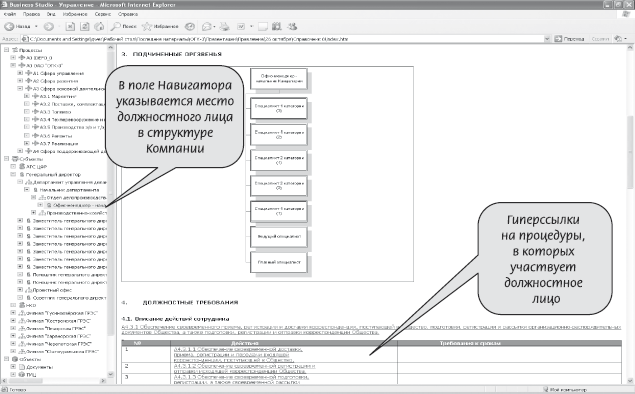Open the Research books toolbar icon

[x=277, y=26]
